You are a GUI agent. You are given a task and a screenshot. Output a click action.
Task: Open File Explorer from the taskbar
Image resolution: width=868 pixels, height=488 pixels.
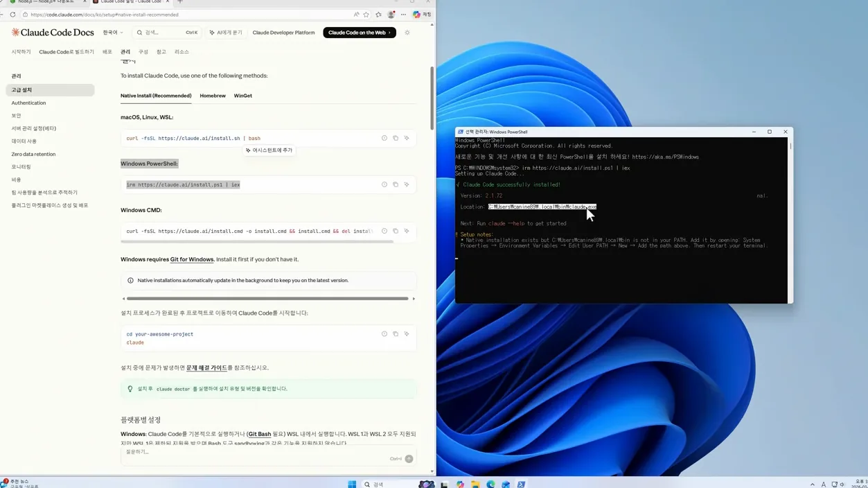[475, 484]
